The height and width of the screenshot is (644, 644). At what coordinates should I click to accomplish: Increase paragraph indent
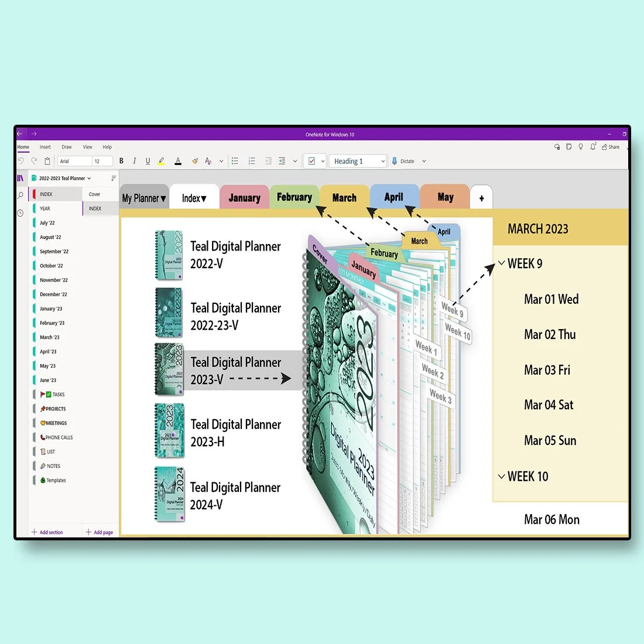click(x=282, y=161)
